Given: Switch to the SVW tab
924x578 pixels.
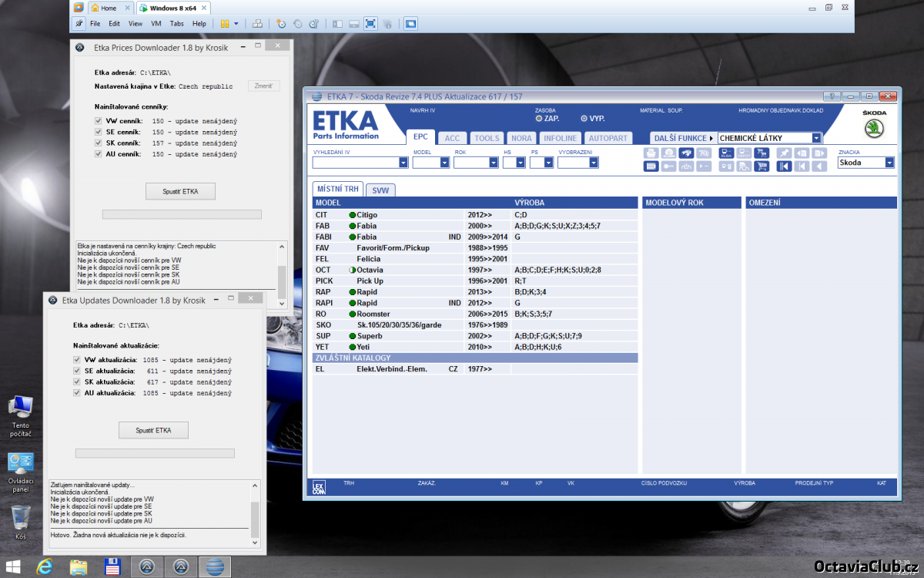Looking at the screenshot, I should [380, 190].
